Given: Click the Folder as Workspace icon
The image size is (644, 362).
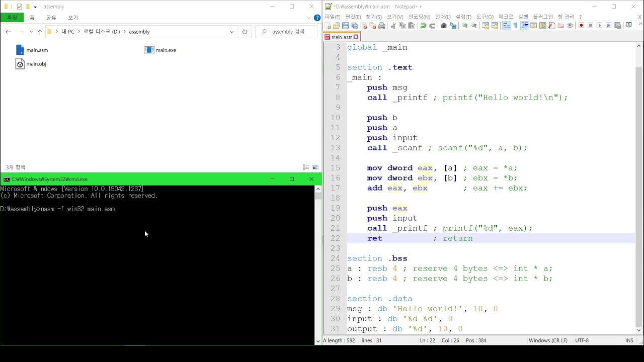Looking at the screenshot, I should click(560, 25).
